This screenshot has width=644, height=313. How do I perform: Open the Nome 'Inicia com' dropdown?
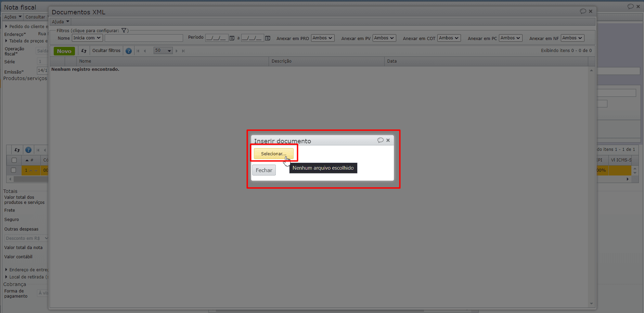(87, 38)
